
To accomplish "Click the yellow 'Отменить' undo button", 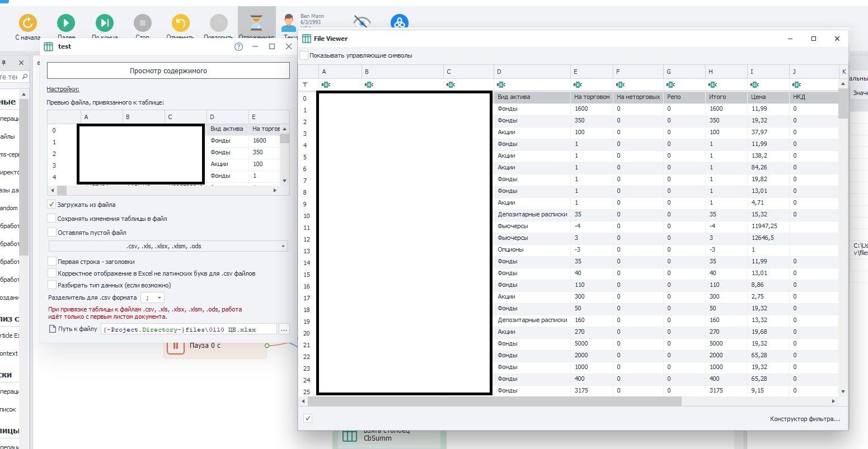I will point(180,23).
